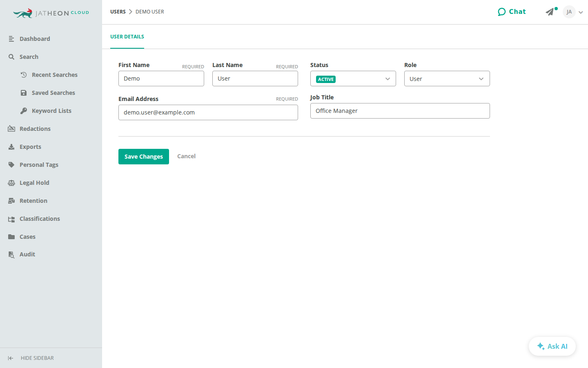This screenshot has width=588, height=368.
Task: Go to the Audit section
Action: 27,254
